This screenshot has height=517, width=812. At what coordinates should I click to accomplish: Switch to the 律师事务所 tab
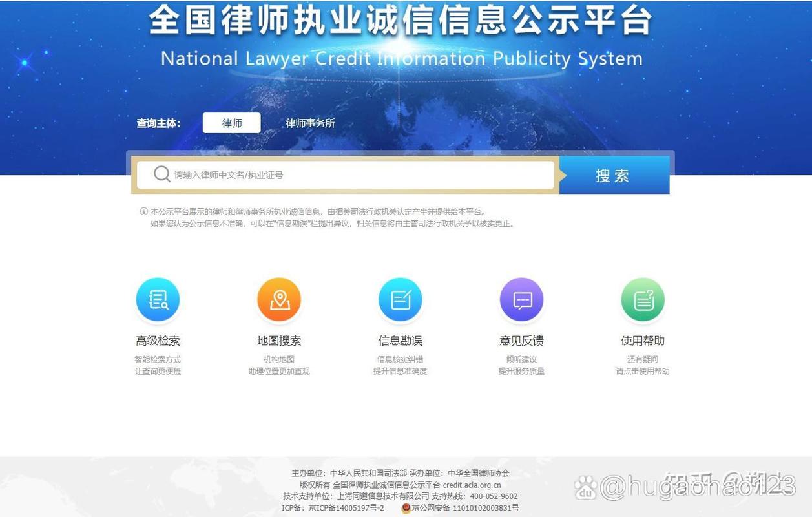click(x=311, y=123)
